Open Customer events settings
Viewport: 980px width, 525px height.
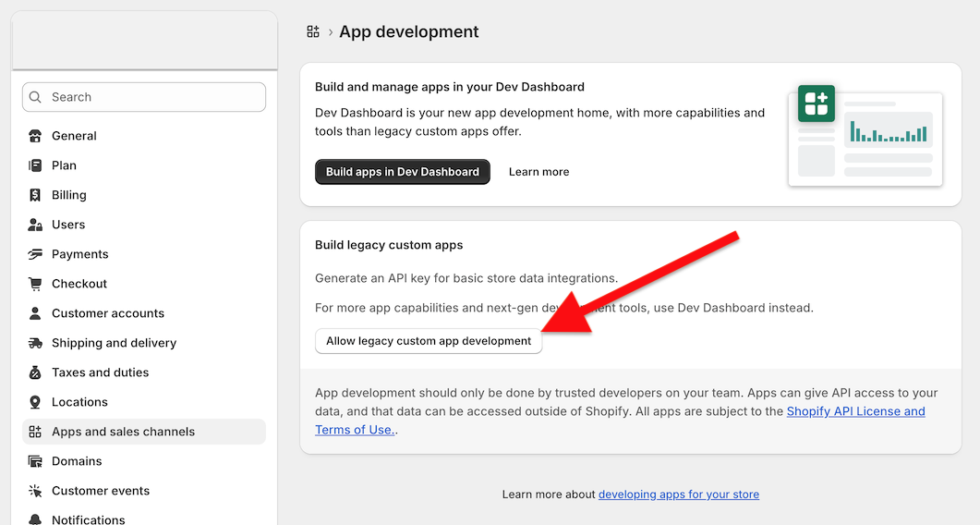(100, 491)
